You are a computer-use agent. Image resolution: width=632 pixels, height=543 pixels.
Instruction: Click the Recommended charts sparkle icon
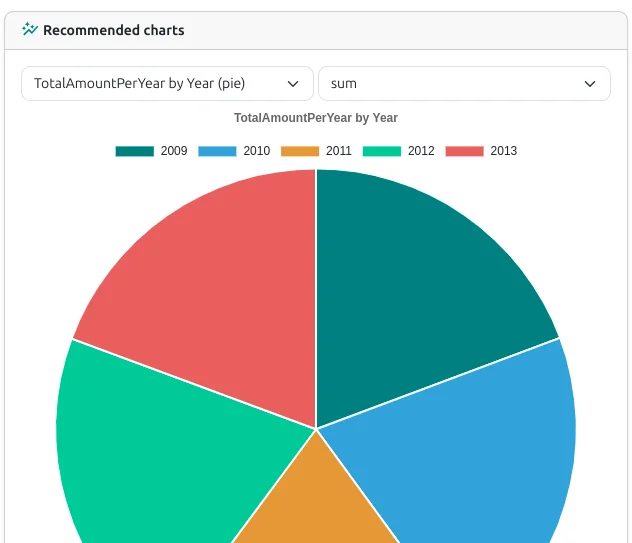click(x=30, y=30)
